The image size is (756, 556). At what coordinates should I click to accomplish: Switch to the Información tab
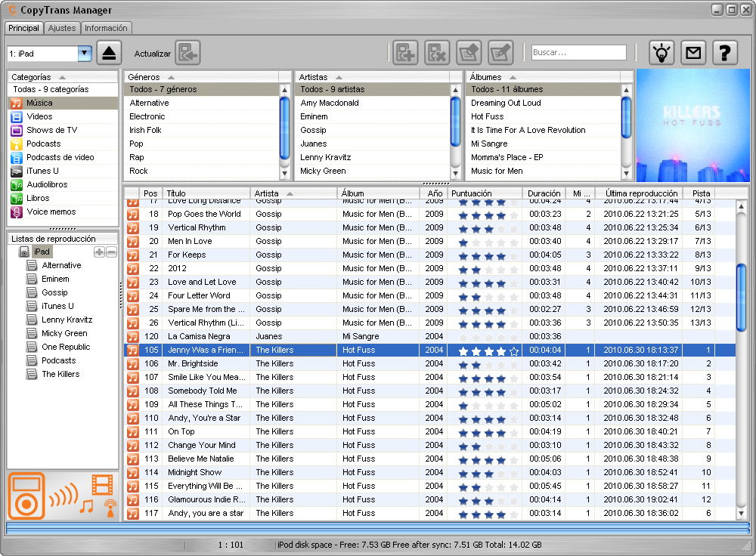pyautogui.click(x=106, y=28)
